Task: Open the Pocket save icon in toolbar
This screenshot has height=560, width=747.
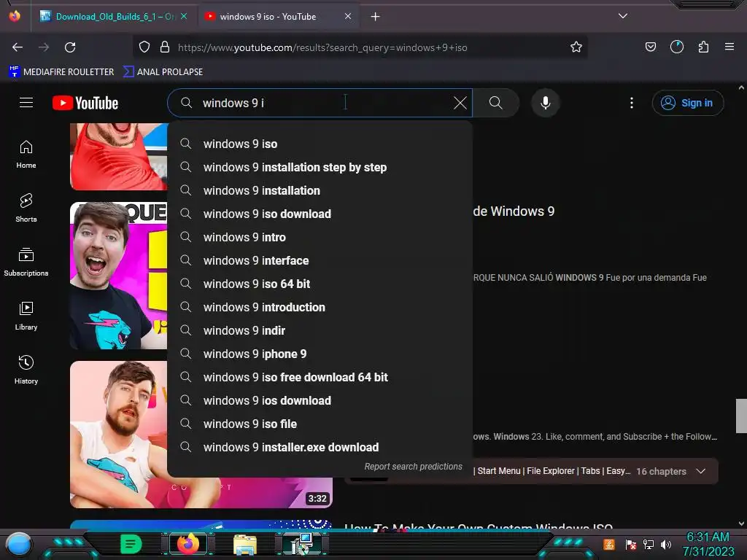Action: pos(650,47)
